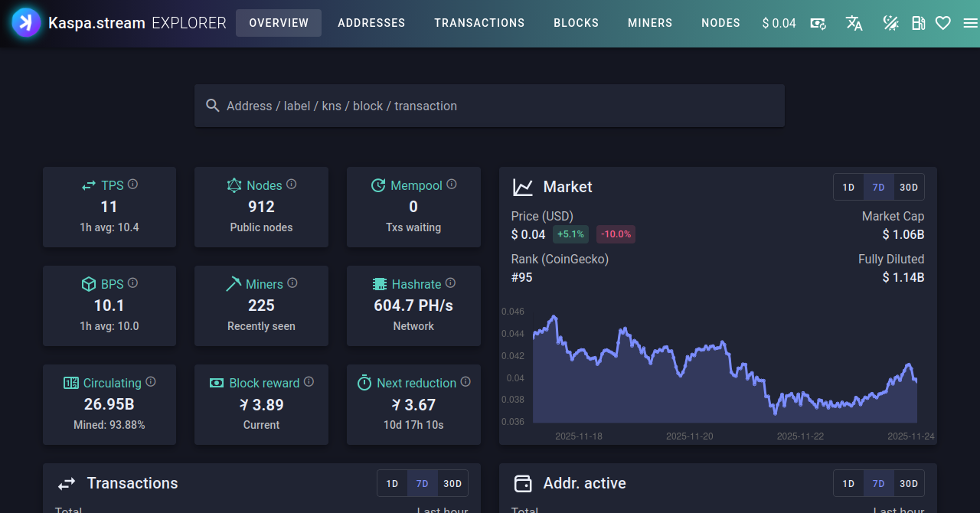This screenshot has height=513, width=980.
Task: Click the heart donate icon
Action: (943, 23)
